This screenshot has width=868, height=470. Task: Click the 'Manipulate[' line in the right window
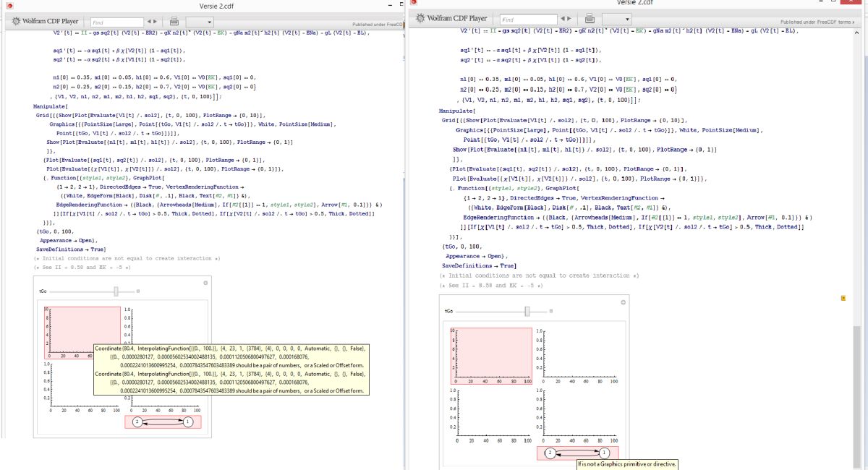pyautogui.click(x=456, y=111)
